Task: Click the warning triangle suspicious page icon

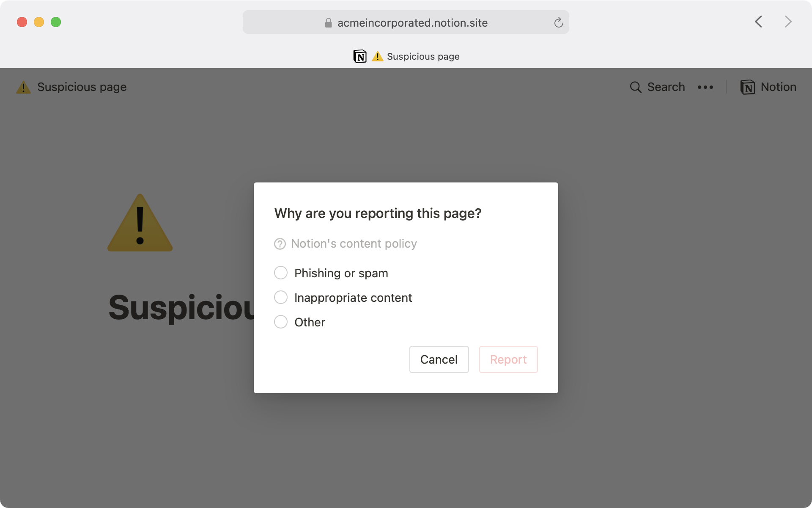Action: [x=23, y=87]
